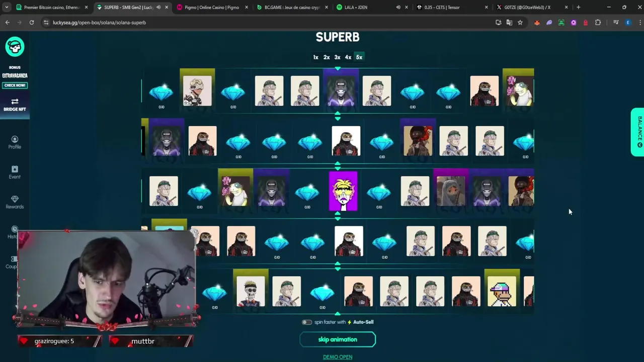Select the 5x box multiplier
This screenshot has width=644, height=362.
(359, 57)
